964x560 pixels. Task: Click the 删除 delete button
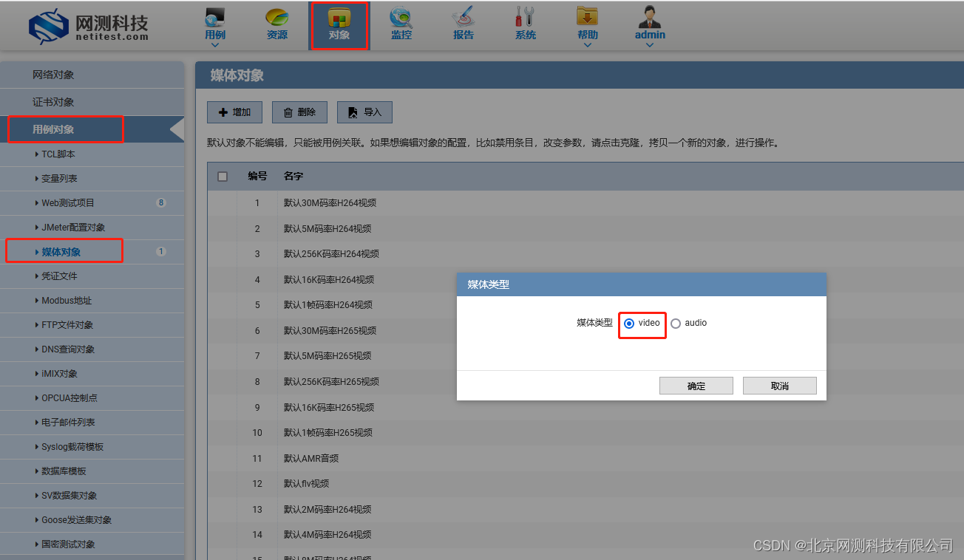(299, 112)
